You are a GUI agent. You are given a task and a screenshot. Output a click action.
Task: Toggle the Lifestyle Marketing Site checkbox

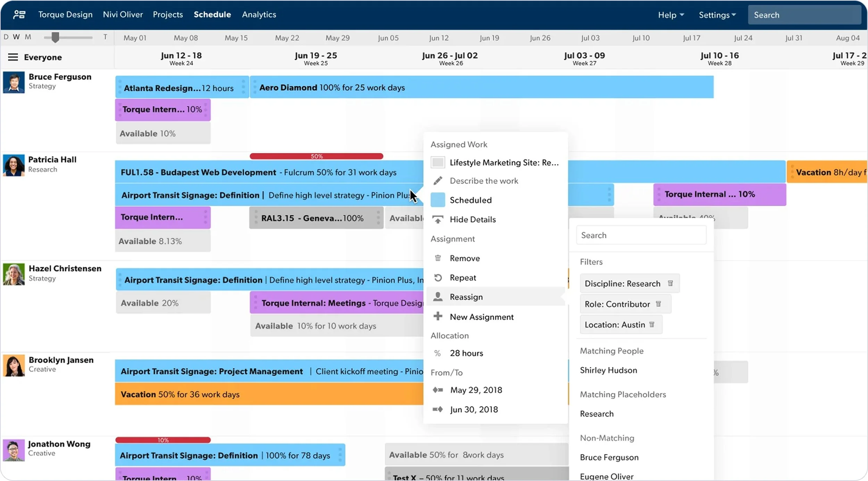pyautogui.click(x=438, y=162)
